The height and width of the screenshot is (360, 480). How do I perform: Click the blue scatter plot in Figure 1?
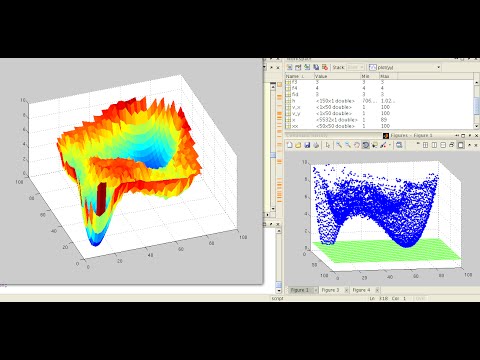point(375,205)
